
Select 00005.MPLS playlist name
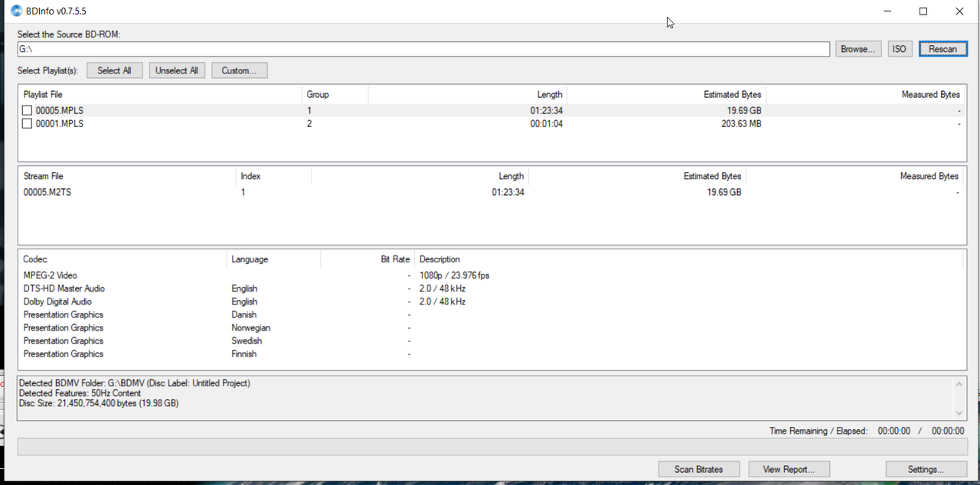point(60,111)
